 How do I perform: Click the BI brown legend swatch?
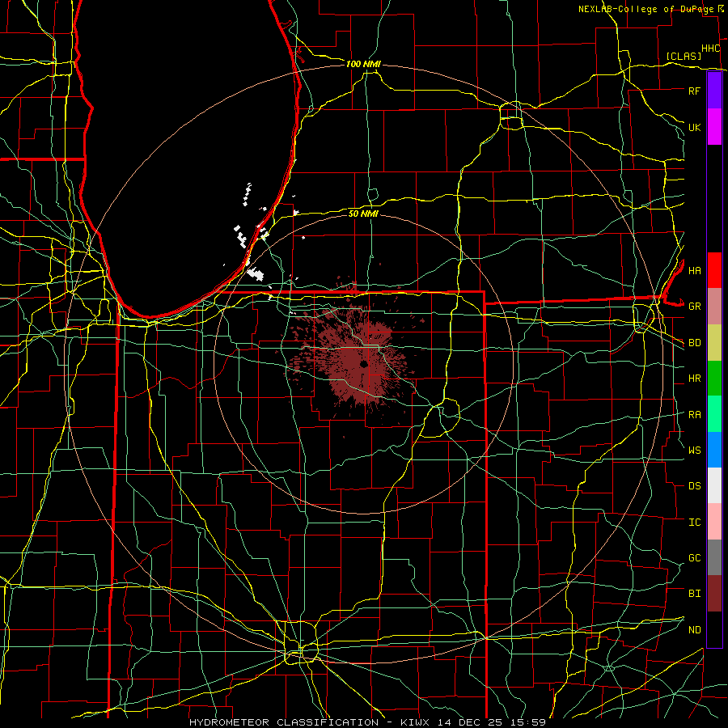tap(714, 594)
